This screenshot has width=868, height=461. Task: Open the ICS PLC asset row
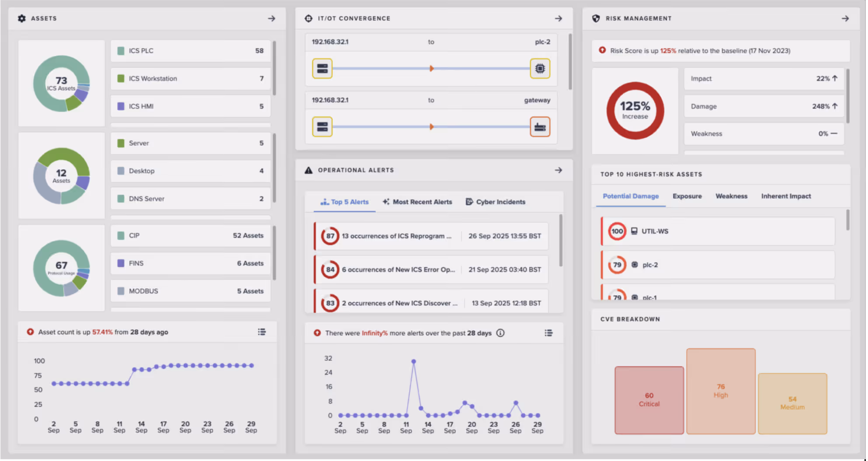(x=191, y=51)
